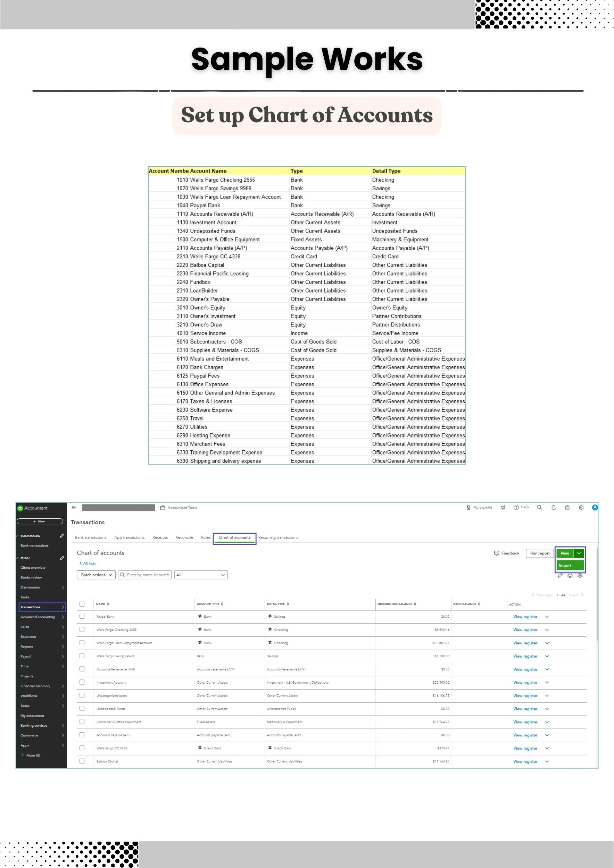
Task: Switch to Bank transactions tab
Action: [90, 537]
